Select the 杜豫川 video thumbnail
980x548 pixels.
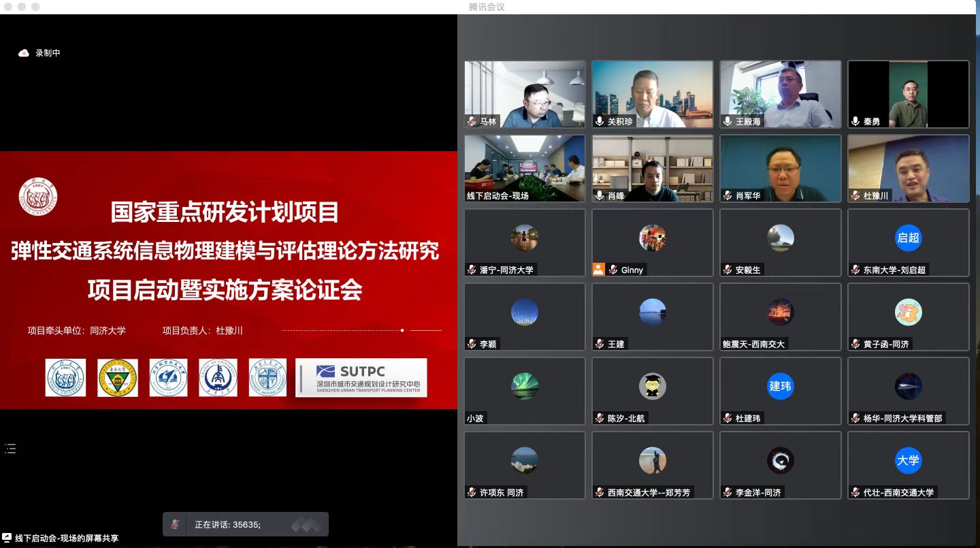click(x=908, y=167)
